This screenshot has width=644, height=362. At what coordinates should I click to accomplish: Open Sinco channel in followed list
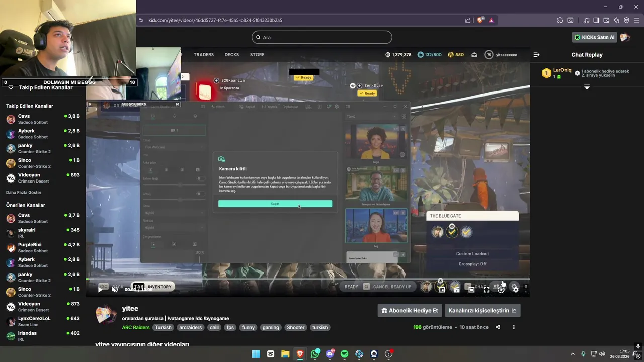pyautogui.click(x=43, y=163)
